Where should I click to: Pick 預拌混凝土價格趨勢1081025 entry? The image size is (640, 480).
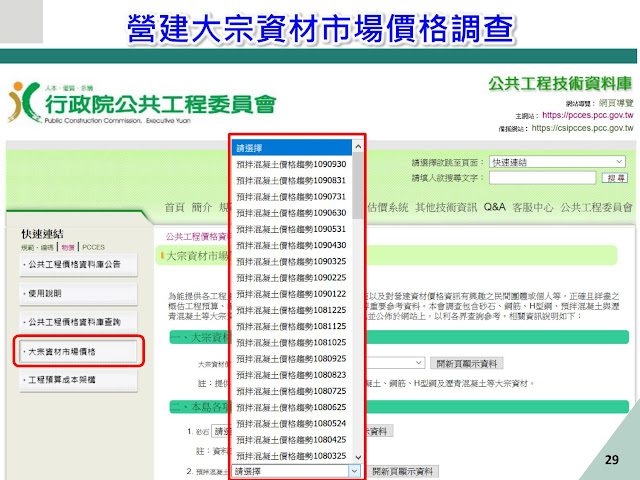[x=291, y=342]
